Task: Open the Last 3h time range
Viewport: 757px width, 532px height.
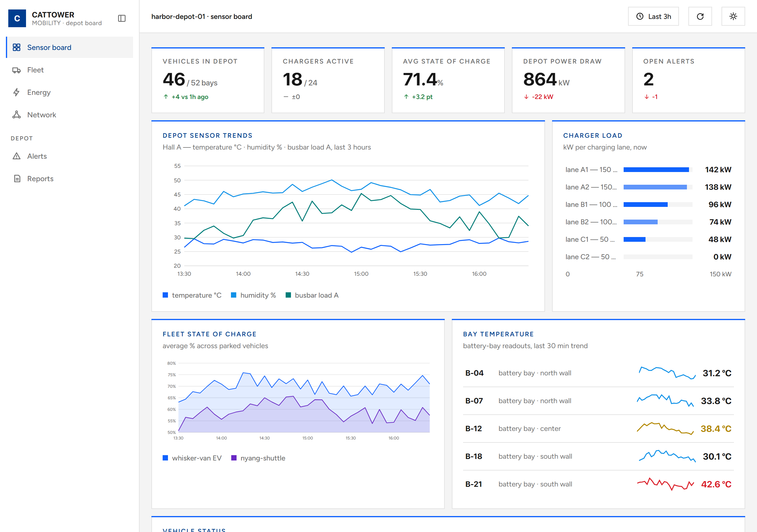Action: click(x=653, y=17)
